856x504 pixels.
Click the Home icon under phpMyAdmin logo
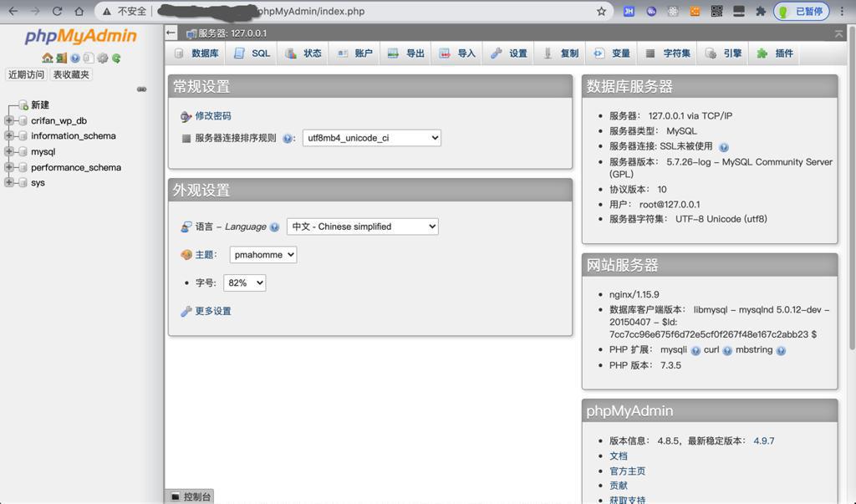point(48,58)
